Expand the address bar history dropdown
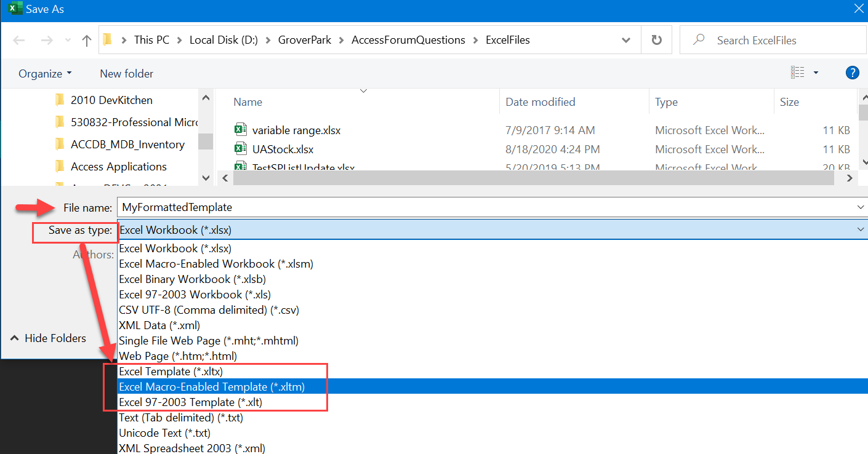 coord(626,40)
